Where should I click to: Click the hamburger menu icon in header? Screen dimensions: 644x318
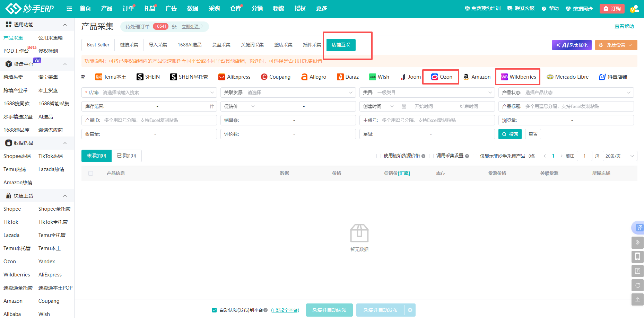coord(69,9)
